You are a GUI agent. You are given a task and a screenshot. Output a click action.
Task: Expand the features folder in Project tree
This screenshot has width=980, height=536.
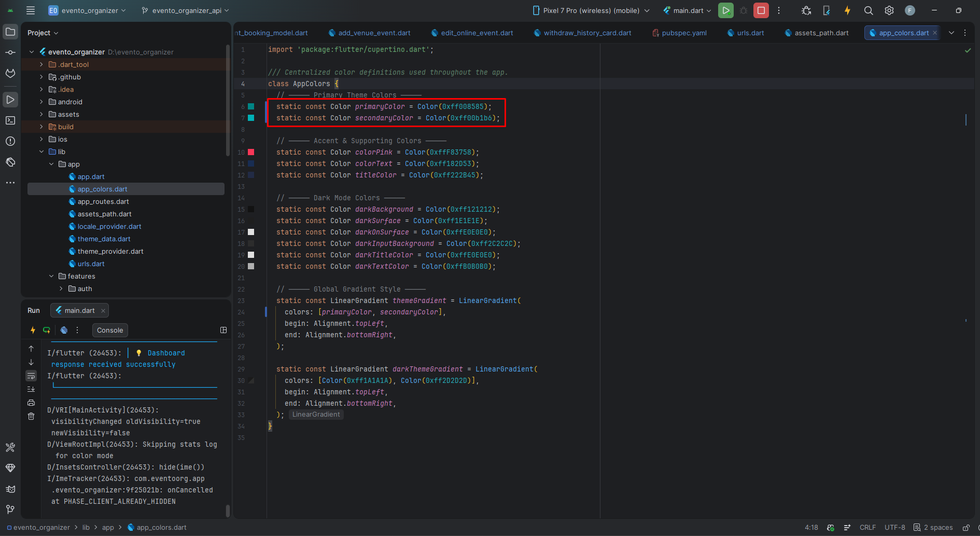coord(50,276)
